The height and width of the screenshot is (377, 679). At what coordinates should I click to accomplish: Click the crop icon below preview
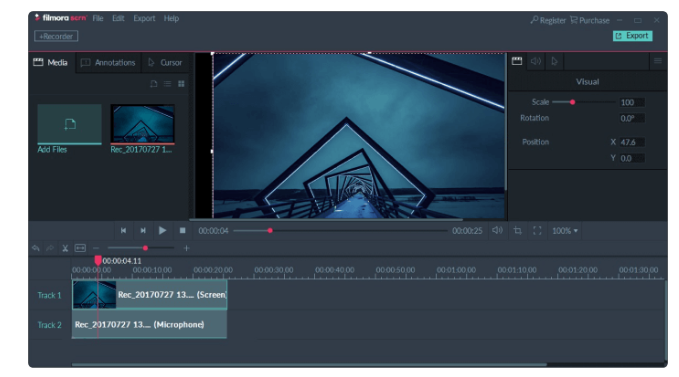(x=517, y=231)
